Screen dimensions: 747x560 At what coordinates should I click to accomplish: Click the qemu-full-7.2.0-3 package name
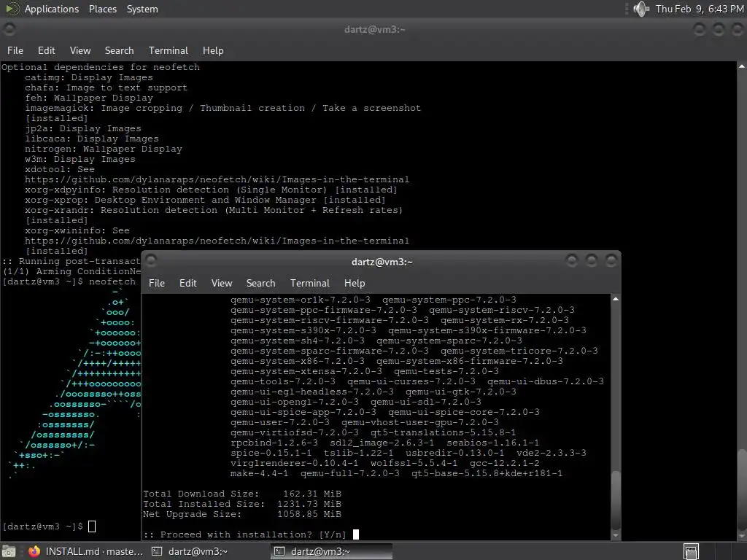350,473
